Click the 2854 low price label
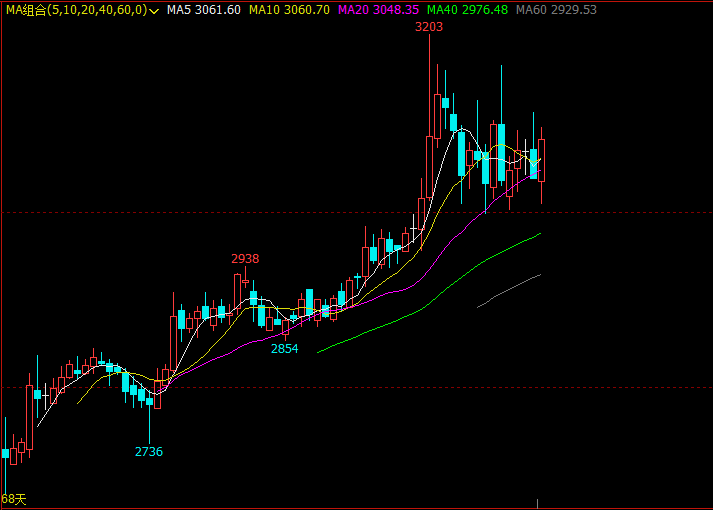 point(285,349)
